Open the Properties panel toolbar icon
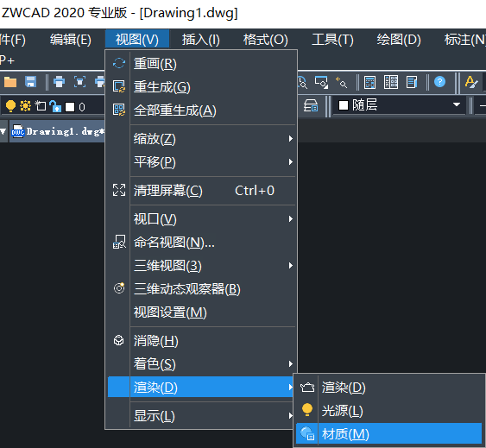The height and width of the screenshot is (448, 486). pyautogui.click(x=412, y=83)
